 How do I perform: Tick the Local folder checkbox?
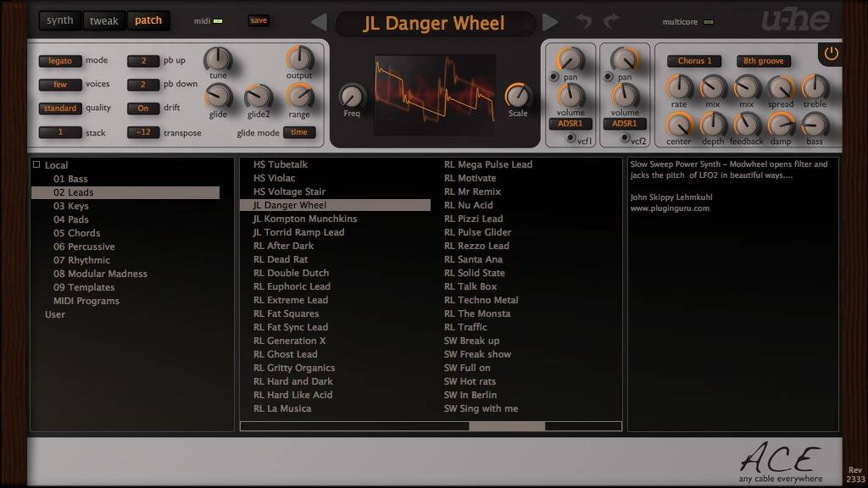36,164
